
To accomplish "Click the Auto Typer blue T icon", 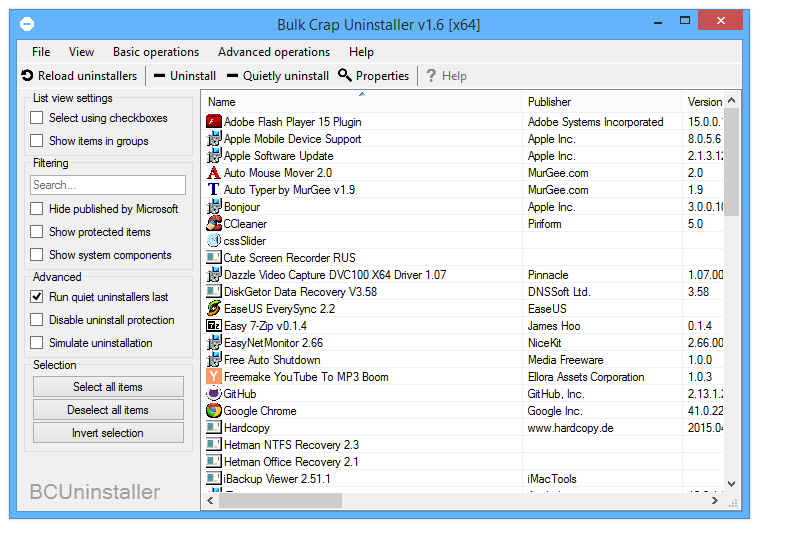I will [214, 190].
